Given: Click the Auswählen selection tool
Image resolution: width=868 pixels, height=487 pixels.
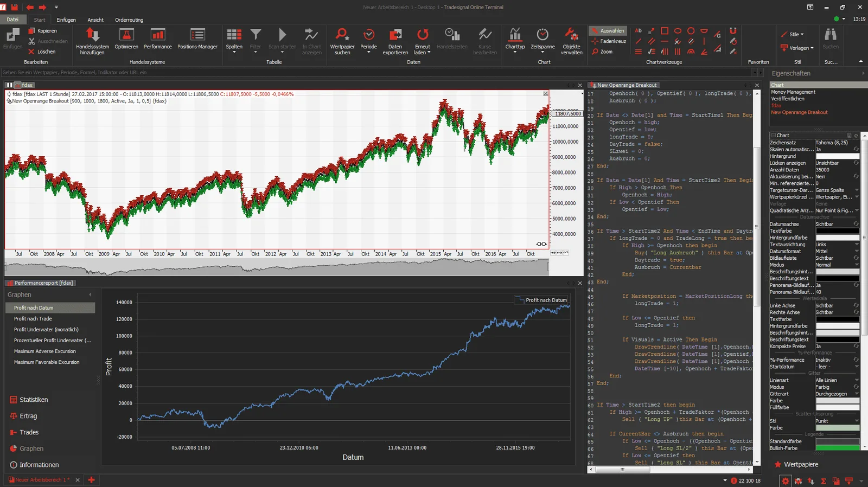Looking at the screenshot, I should (608, 31).
